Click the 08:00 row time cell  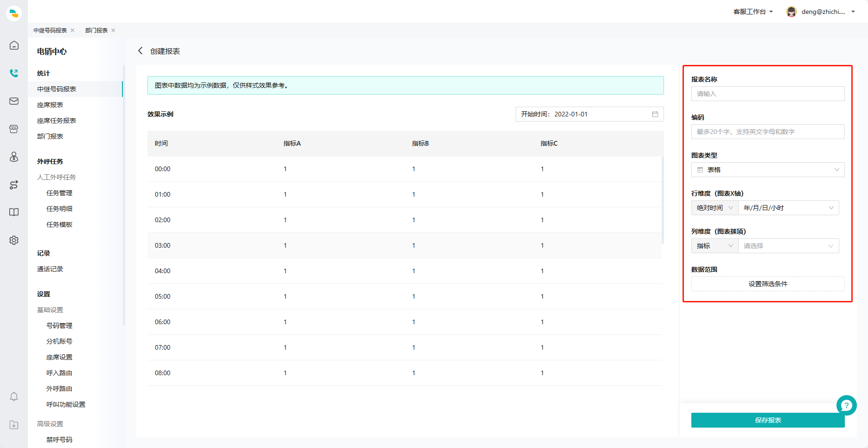(x=163, y=373)
